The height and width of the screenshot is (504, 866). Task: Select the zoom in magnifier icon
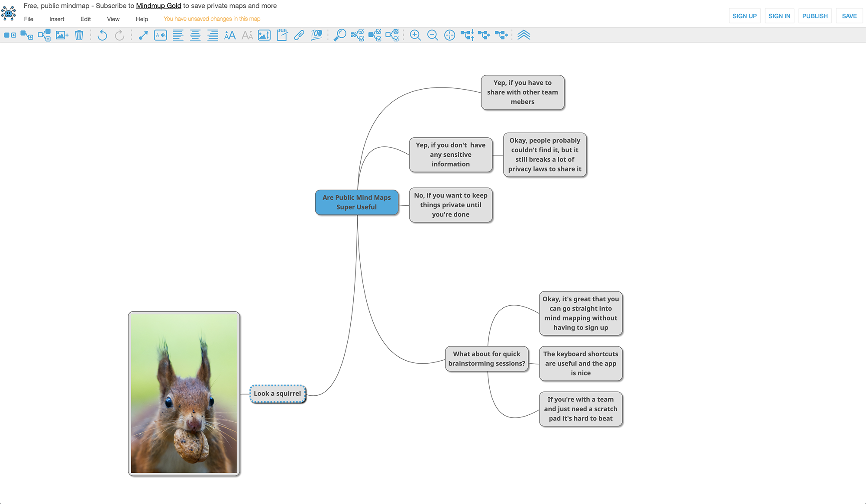(415, 35)
